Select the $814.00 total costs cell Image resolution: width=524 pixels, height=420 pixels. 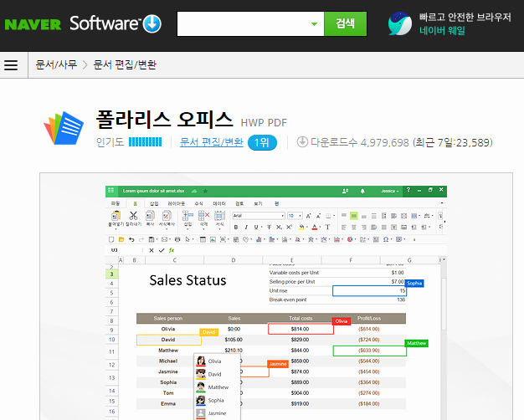click(x=301, y=329)
